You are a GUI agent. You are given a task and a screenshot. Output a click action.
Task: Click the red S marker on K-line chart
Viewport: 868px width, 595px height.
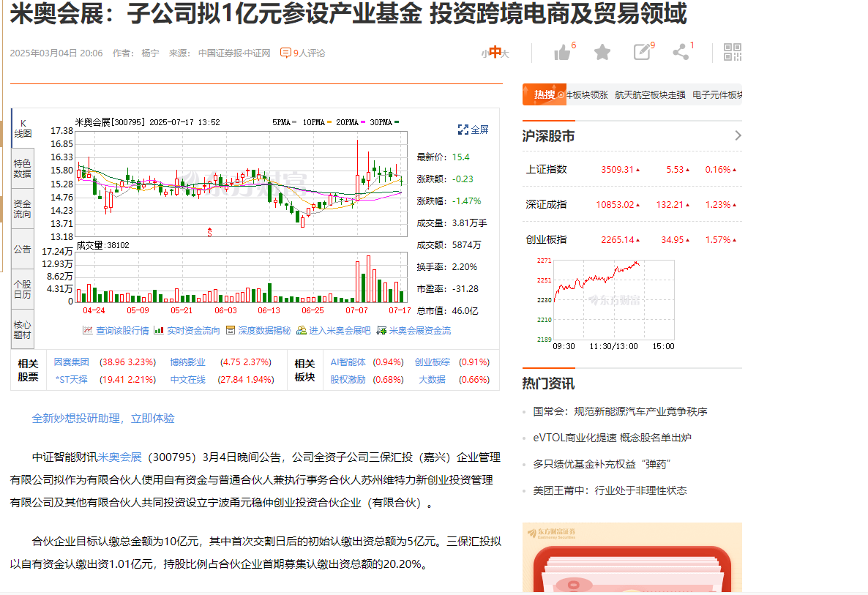click(209, 233)
